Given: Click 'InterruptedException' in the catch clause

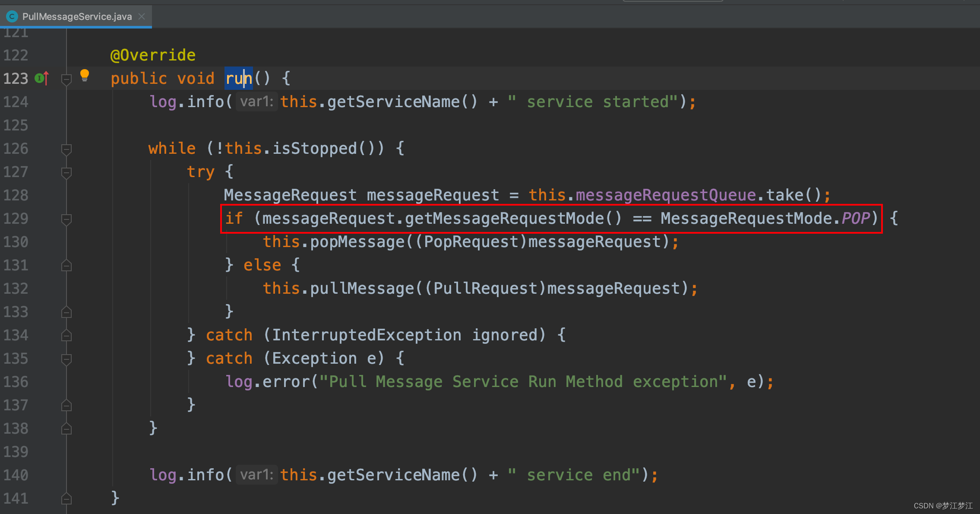Looking at the screenshot, I should [367, 335].
